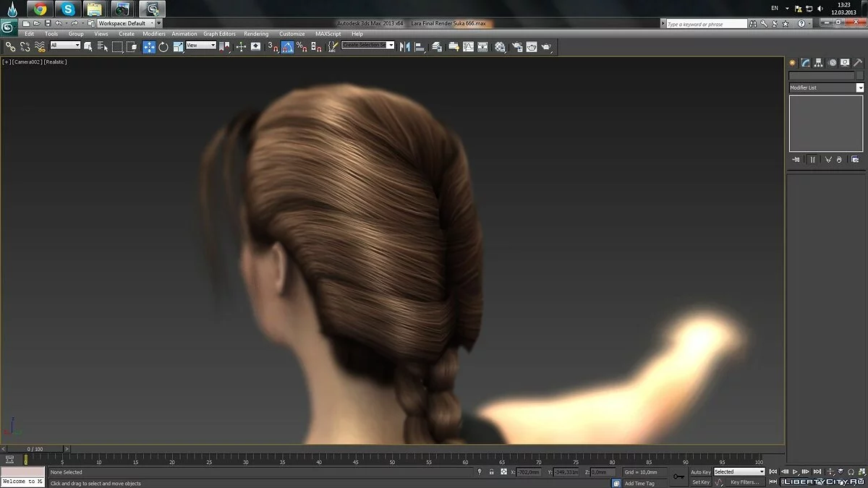Click the Mirror tool icon
The width and height of the screenshot is (868, 488).
(404, 46)
